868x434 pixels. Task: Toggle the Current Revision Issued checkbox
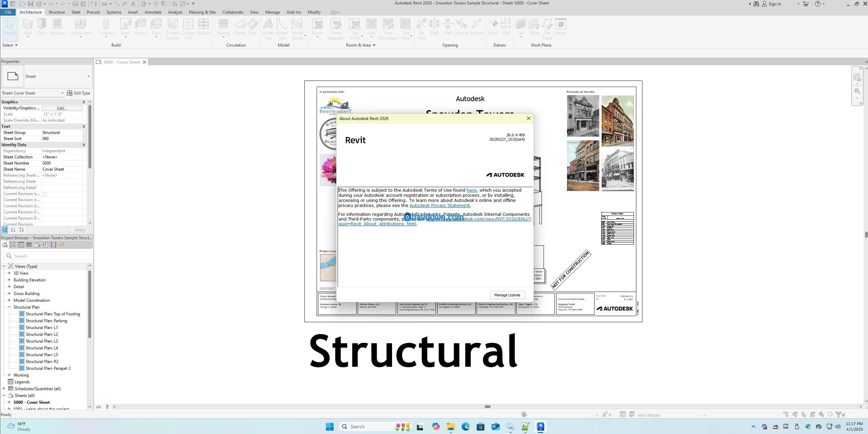(x=45, y=194)
